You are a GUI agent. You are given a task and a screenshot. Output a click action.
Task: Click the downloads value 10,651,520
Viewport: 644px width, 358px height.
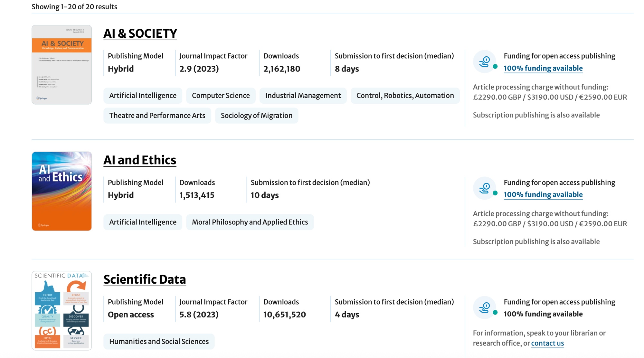tap(285, 315)
